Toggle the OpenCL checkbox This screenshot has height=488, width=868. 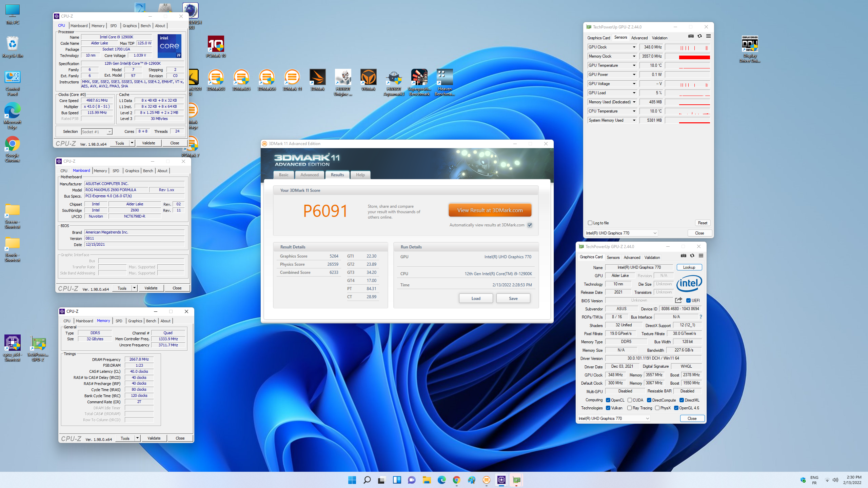(608, 400)
